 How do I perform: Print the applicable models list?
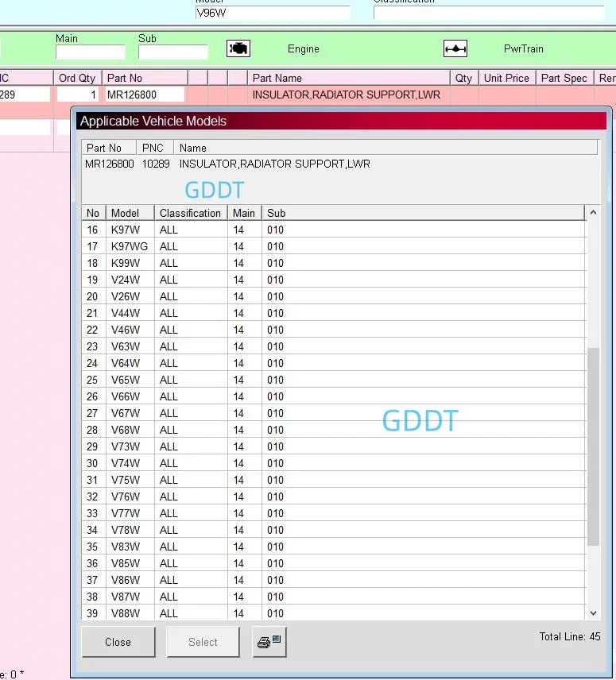[x=269, y=642]
